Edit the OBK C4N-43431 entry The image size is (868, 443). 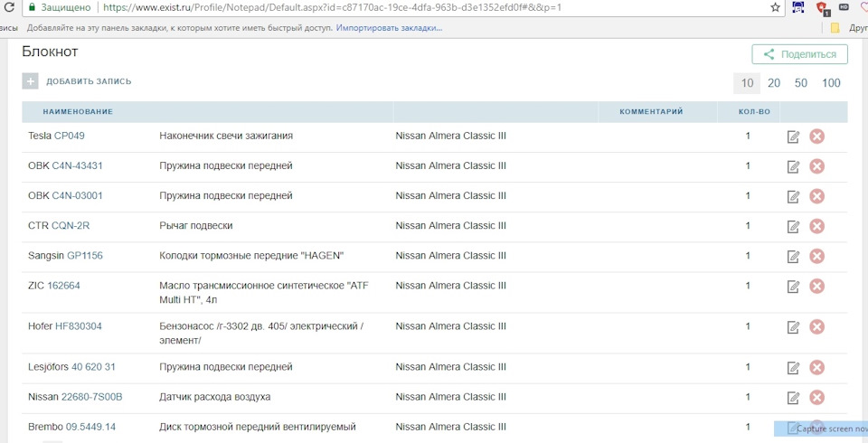tap(793, 166)
